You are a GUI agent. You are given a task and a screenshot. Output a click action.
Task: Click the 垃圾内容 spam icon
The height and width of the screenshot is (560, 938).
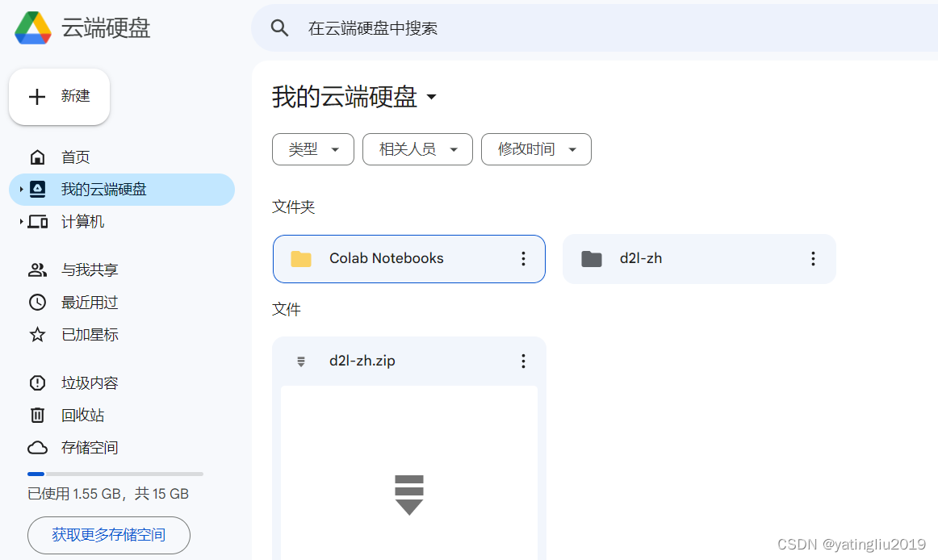[37, 382]
